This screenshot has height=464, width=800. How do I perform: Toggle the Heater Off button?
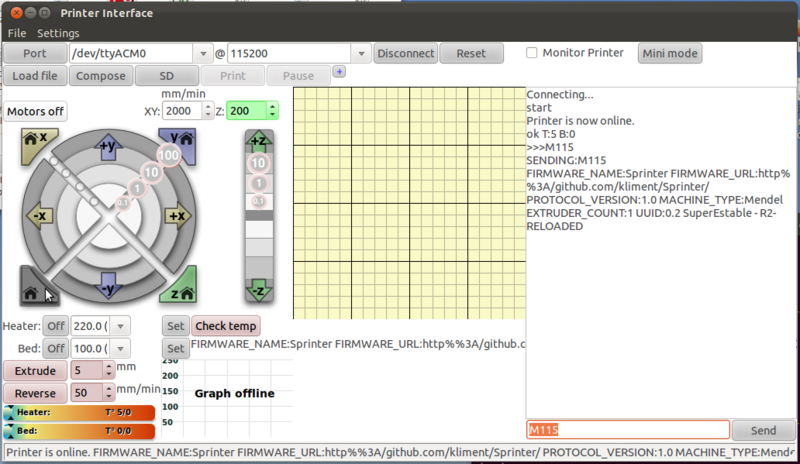54,326
